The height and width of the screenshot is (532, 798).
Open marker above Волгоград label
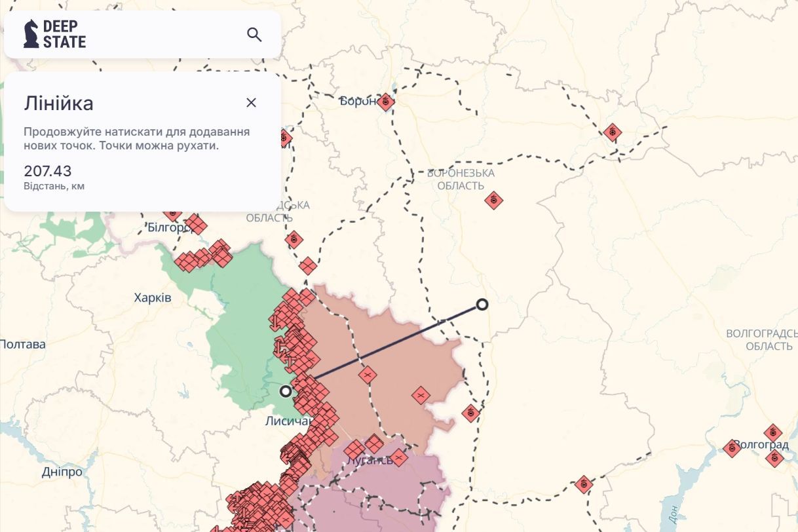[773, 432]
